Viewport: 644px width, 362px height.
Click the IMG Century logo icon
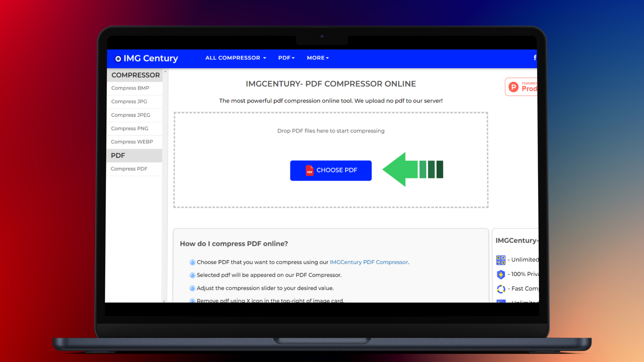(118, 59)
